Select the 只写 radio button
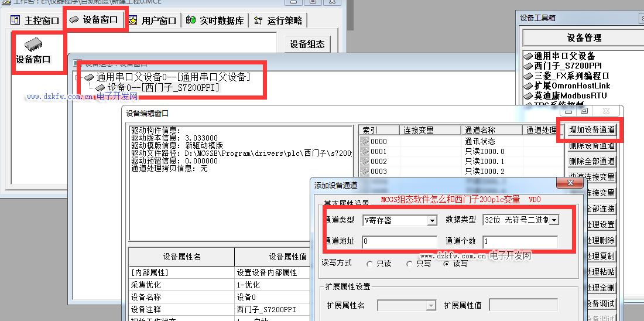This screenshot has height=321, width=644. (x=409, y=264)
